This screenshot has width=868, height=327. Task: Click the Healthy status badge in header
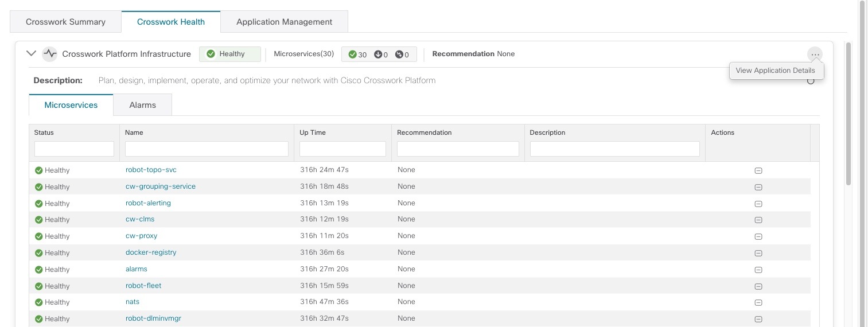point(230,54)
